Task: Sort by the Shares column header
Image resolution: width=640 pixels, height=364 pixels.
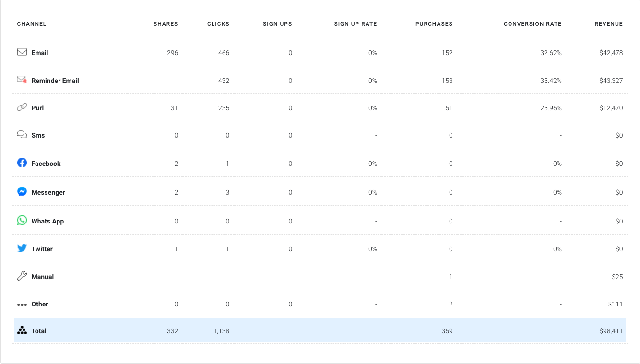Action: (166, 24)
